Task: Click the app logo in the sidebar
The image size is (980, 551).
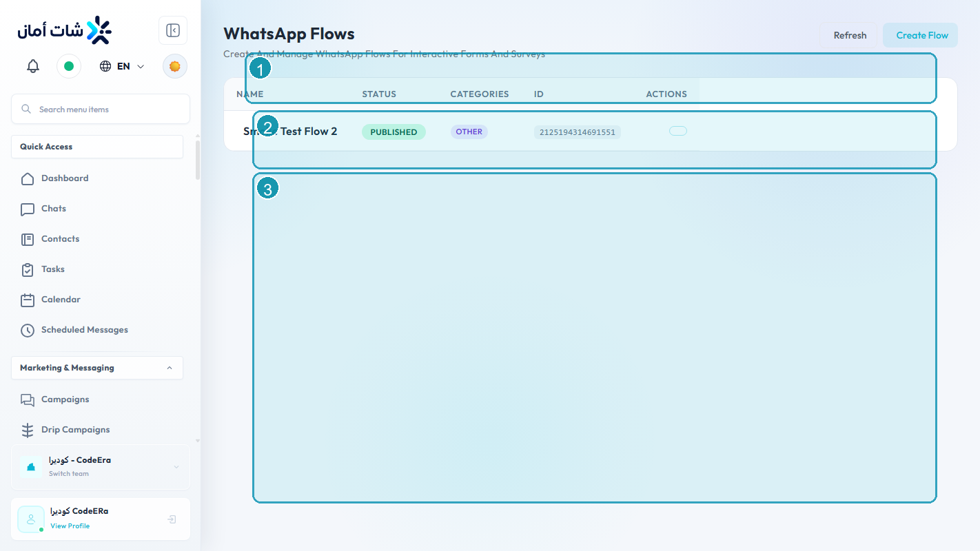Action: pos(65,30)
